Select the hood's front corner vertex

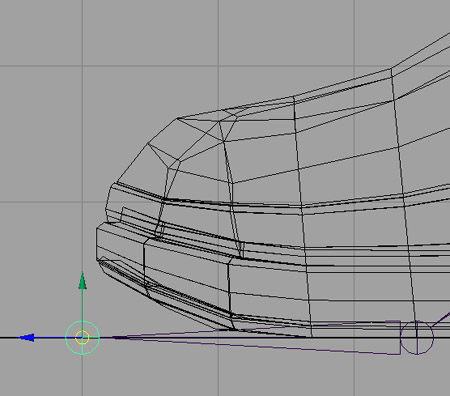pos(178,118)
